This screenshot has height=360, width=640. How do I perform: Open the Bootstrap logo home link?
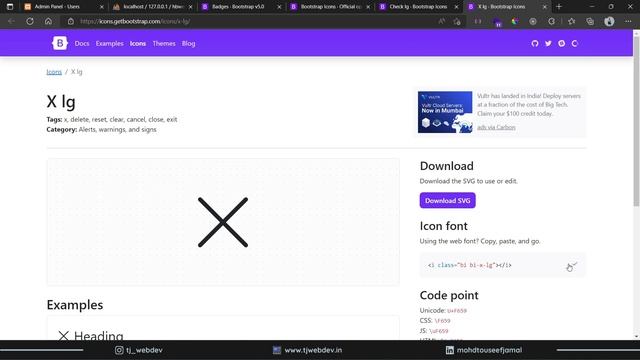click(x=60, y=43)
